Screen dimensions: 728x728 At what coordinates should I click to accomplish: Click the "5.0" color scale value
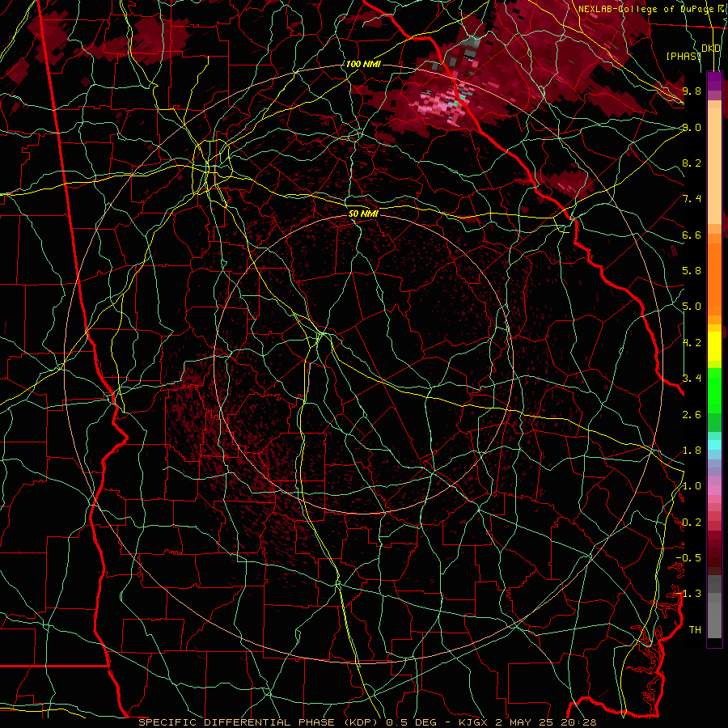pyautogui.click(x=692, y=307)
